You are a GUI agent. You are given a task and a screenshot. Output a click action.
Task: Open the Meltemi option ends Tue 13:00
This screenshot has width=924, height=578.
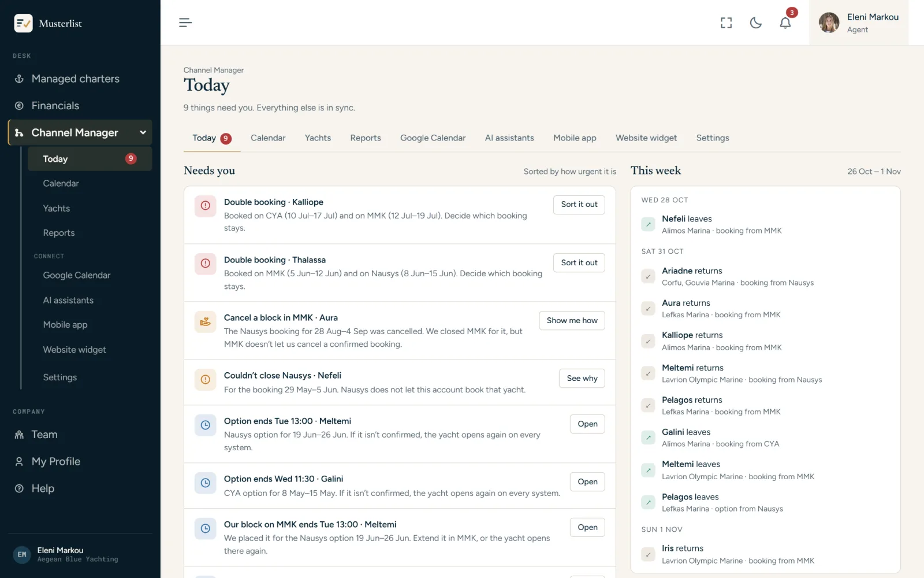coord(587,424)
